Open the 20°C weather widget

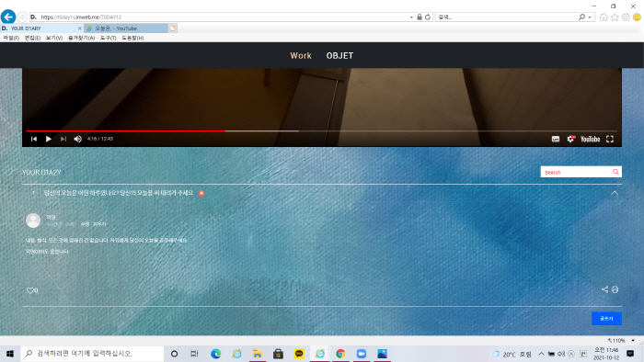point(512,354)
